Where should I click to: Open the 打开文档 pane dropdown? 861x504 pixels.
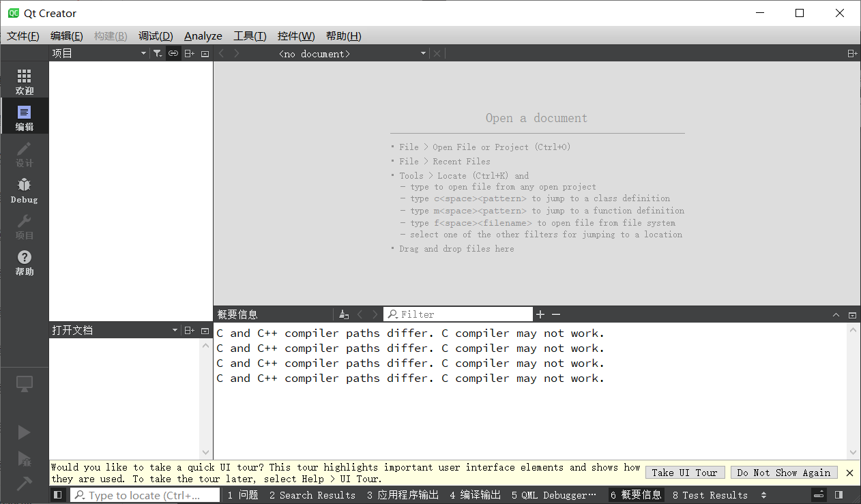pyautogui.click(x=175, y=329)
